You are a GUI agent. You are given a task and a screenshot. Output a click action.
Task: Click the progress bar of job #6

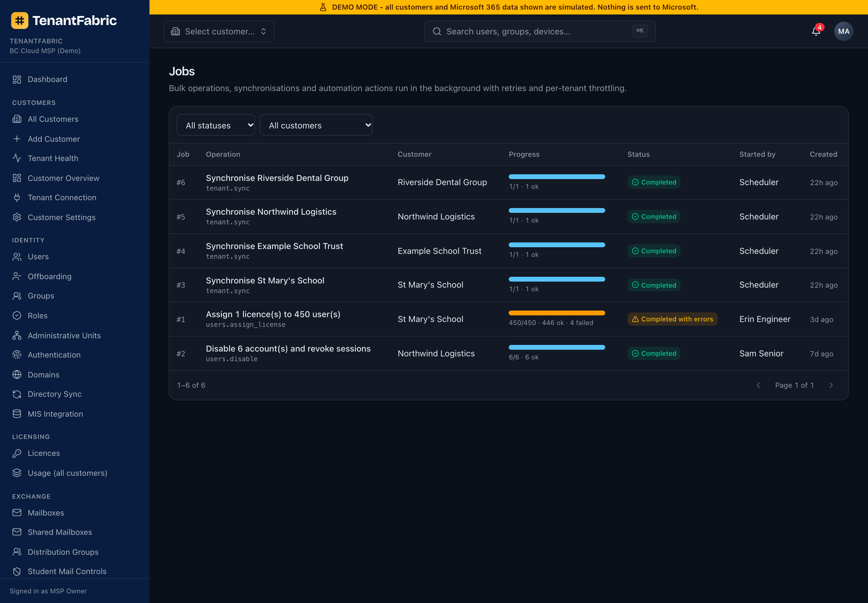557,177
